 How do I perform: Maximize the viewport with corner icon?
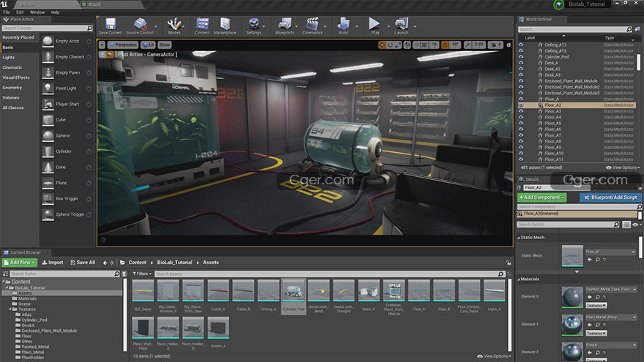pyautogui.click(x=509, y=45)
